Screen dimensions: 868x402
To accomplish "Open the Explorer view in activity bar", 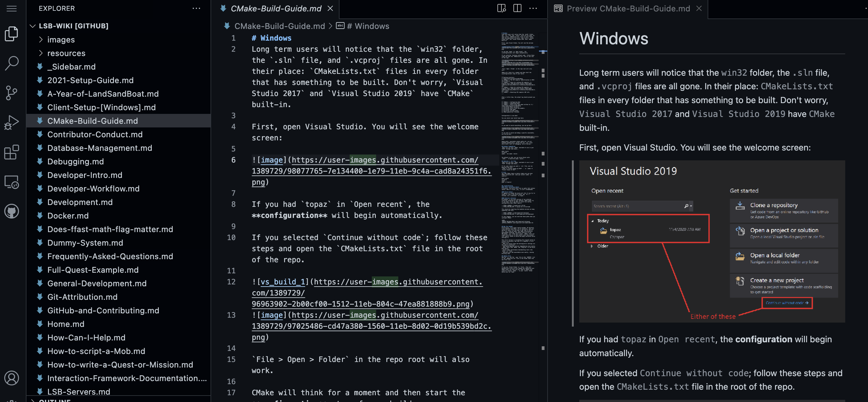I will (x=11, y=34).
